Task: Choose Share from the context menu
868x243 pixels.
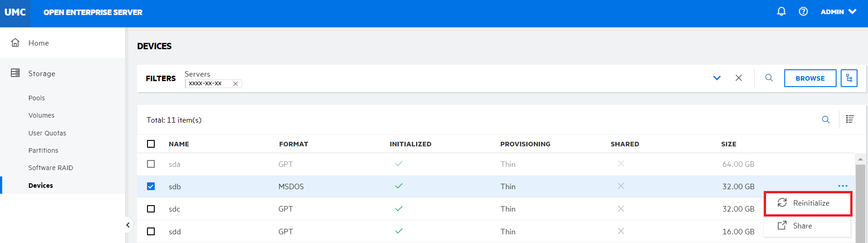Action: pos(802,226)
